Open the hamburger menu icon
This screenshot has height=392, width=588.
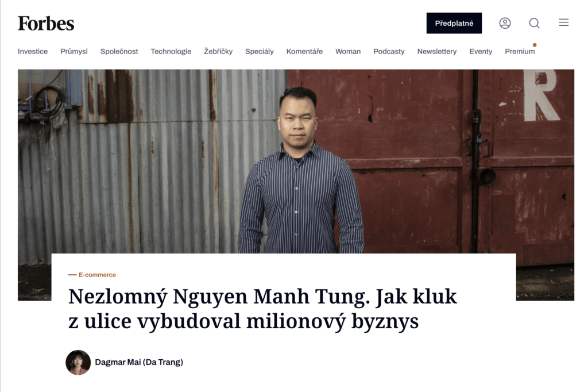(x=564, y=22)
